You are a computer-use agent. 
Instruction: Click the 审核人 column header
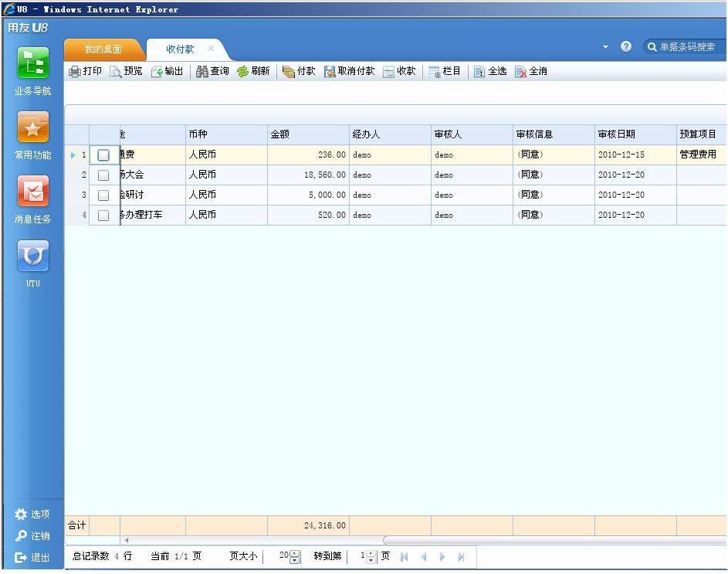[472, 134]
